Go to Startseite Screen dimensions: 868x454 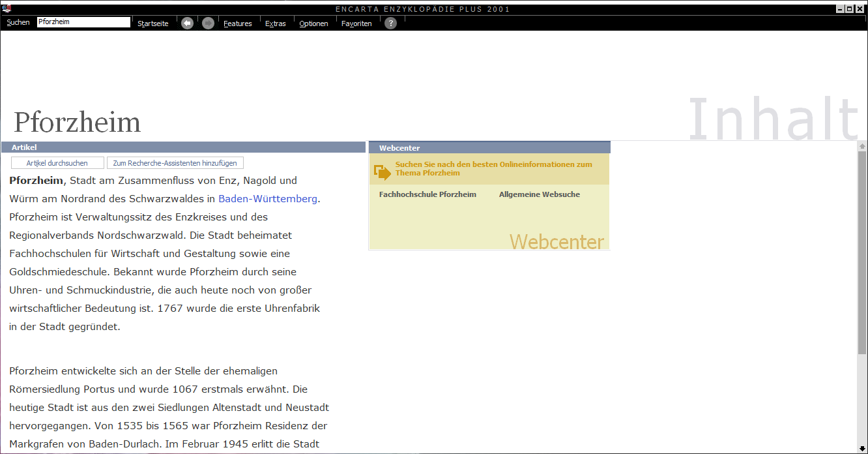(x=152, y=23)
